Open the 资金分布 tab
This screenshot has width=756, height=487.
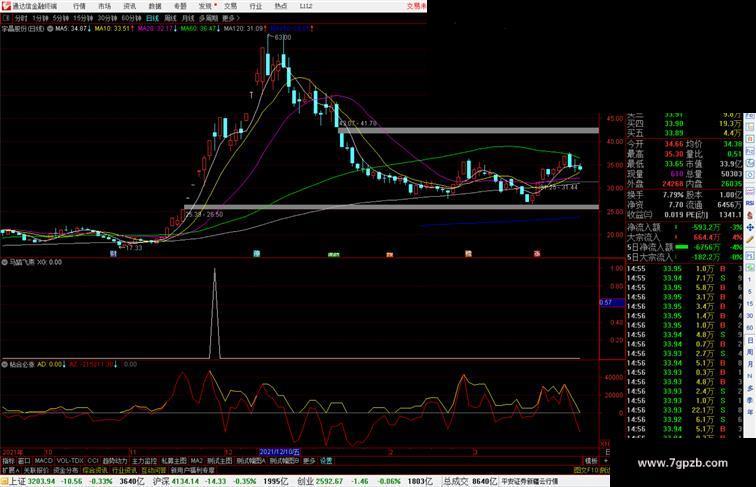click(x=66, y=470)
